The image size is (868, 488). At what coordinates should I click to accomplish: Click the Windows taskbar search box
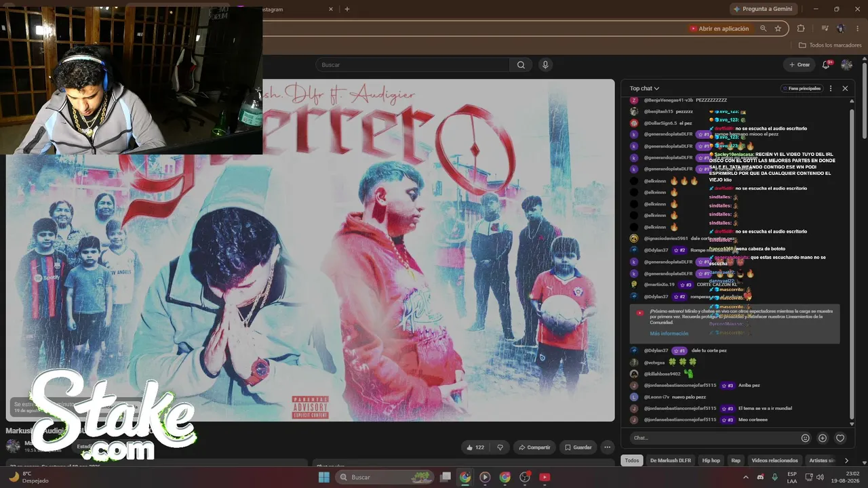383,477
